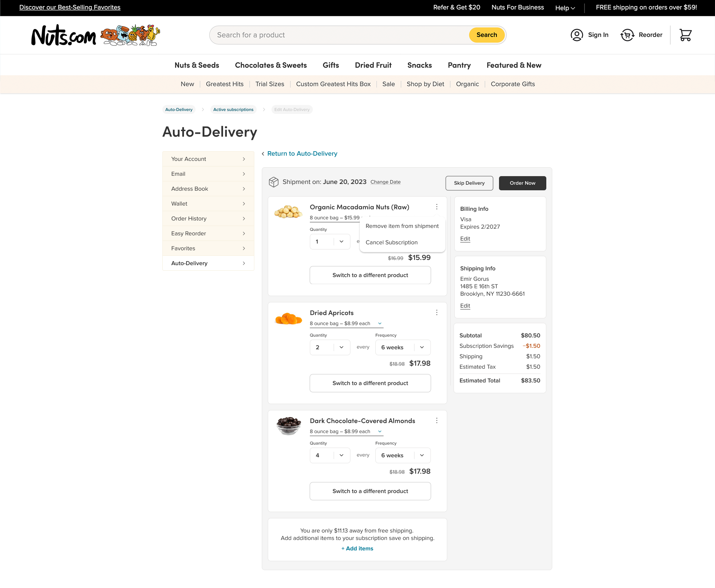Screen dimensions: 715x588
Task: Edit the Shipping Info
Action: (x=465, y=306)
